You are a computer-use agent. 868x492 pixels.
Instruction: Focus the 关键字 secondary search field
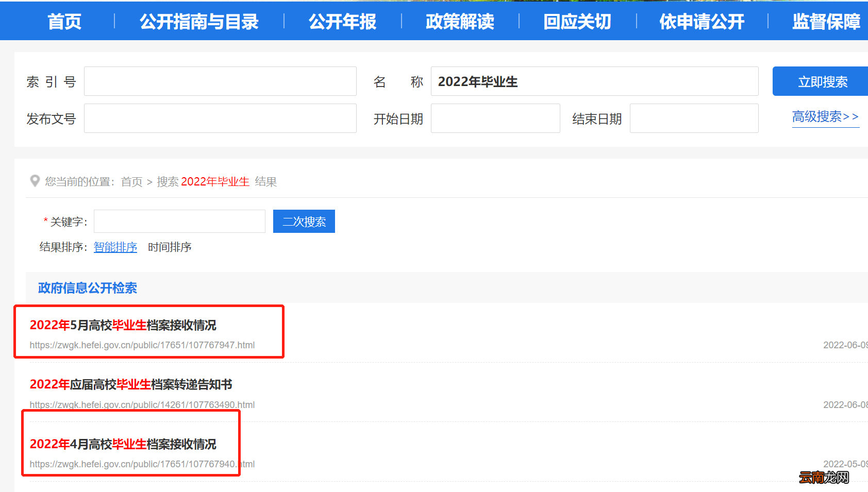[x=179, y=221]
